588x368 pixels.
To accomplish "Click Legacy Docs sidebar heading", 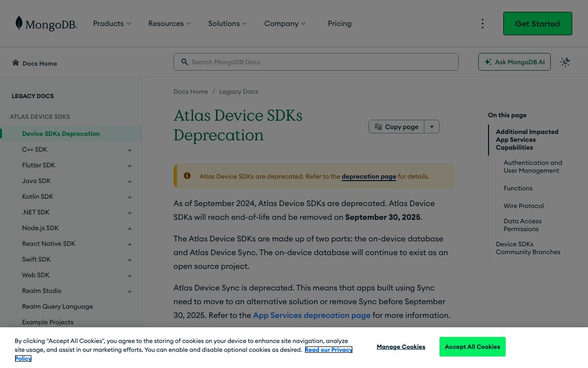I will click(x=33, y=96).
